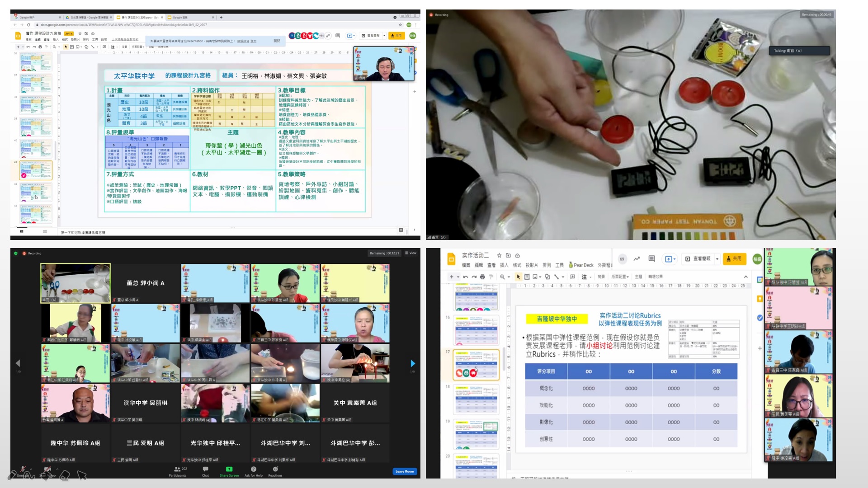868x488 pixels.
Task: Go to next gallery page with right arrow
Action: [x=412, y=363]
